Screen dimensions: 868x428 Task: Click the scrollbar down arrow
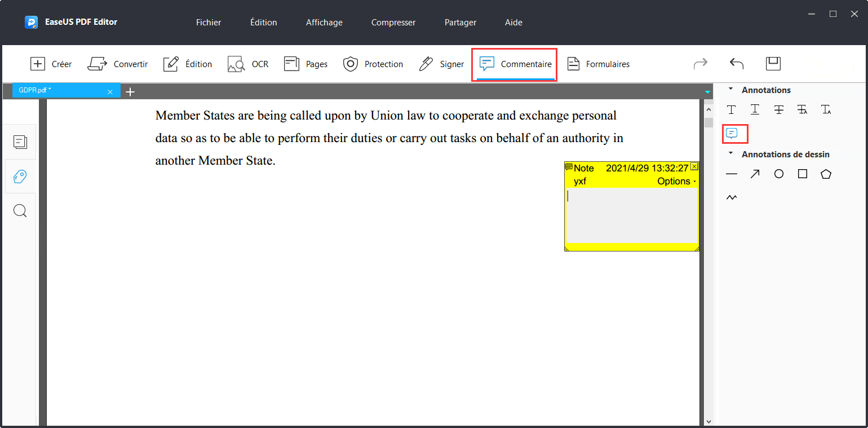pyautogui.click(x=709, y=421)
